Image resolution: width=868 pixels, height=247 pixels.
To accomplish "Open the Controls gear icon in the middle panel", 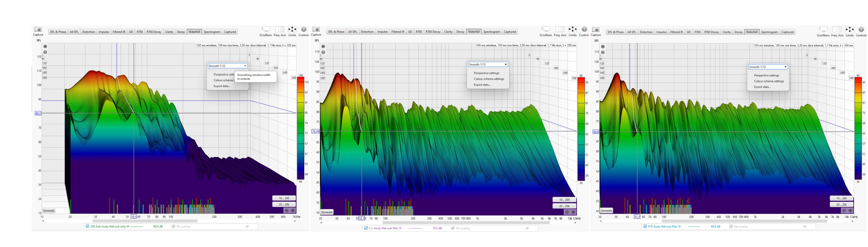I will [x=584, y=29].
